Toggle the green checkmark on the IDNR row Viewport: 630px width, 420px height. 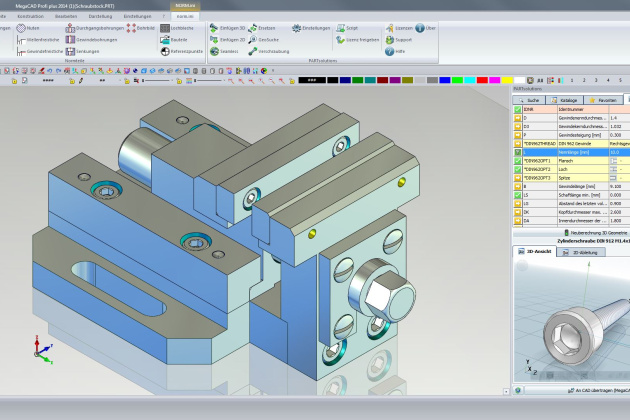click(517, 110)
